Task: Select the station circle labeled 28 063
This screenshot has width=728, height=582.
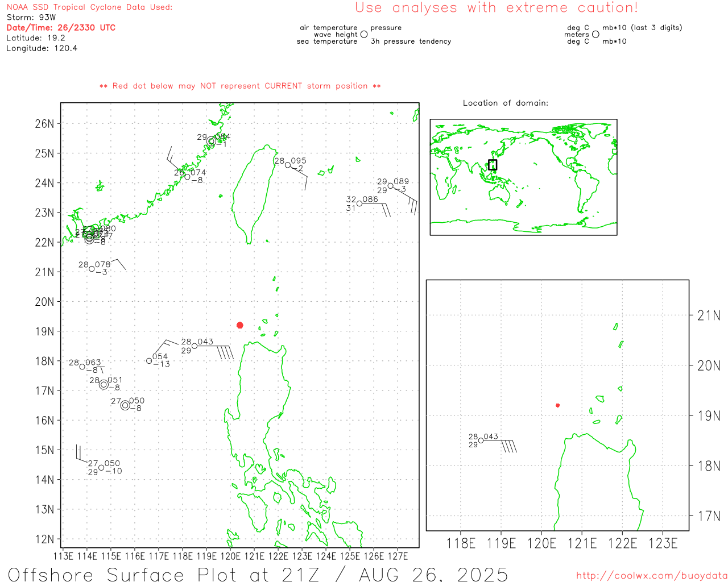Action: click(x=82, y=367)
